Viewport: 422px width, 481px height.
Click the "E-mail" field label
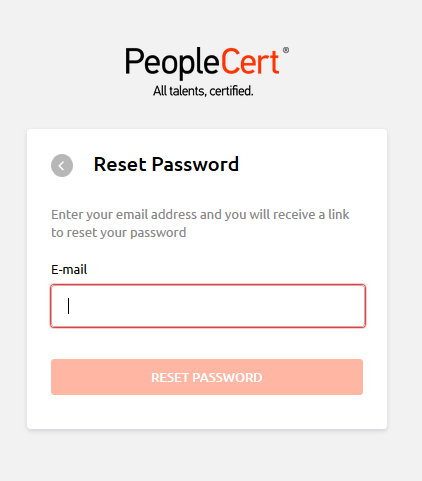tap(69, 269)
